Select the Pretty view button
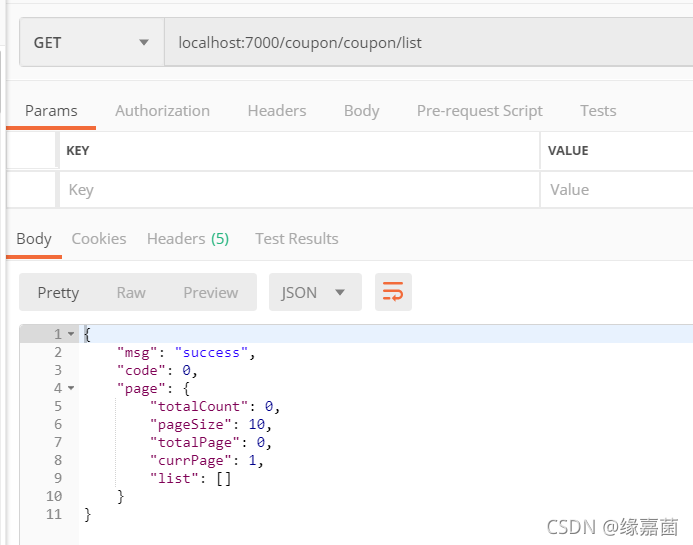This screenshot has width=693, height=545. [x=58, y=292]
